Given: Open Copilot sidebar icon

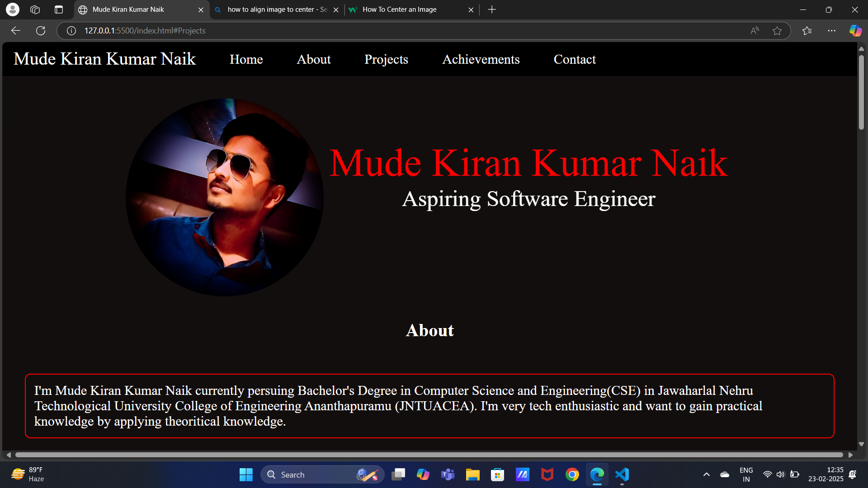Looking at the screenshot, I should click(x=855, y=31).
